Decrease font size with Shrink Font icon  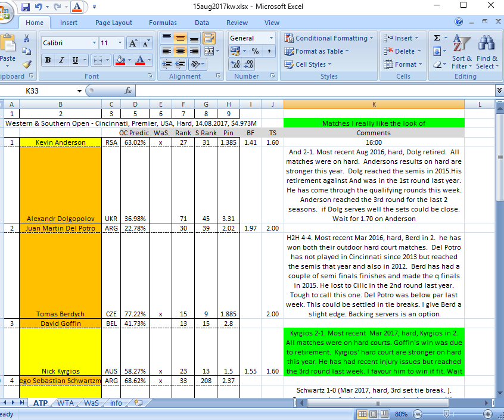tap(145, 43)
